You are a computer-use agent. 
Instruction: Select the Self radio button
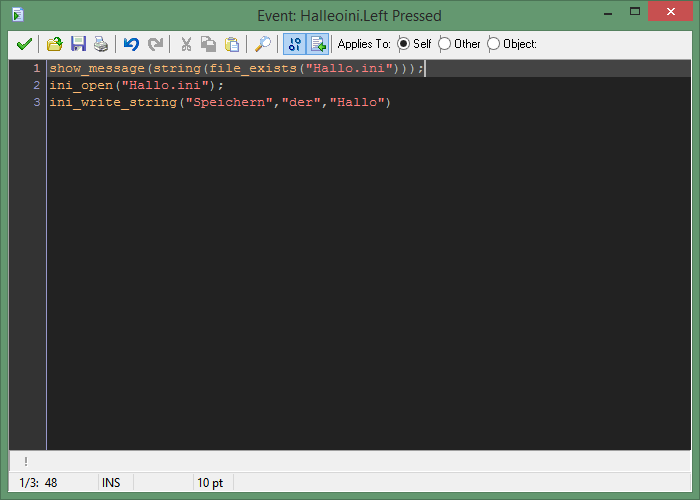(x=404, y=44)
